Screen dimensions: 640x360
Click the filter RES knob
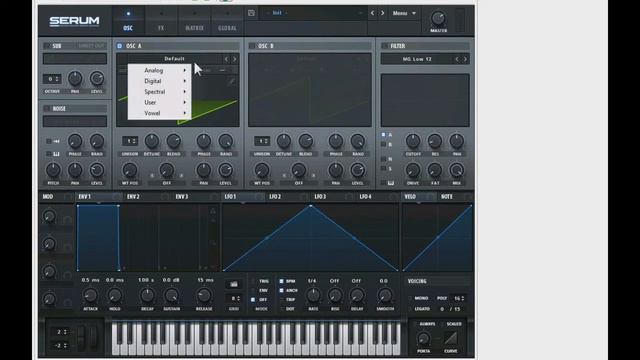(x=435, y=141)
